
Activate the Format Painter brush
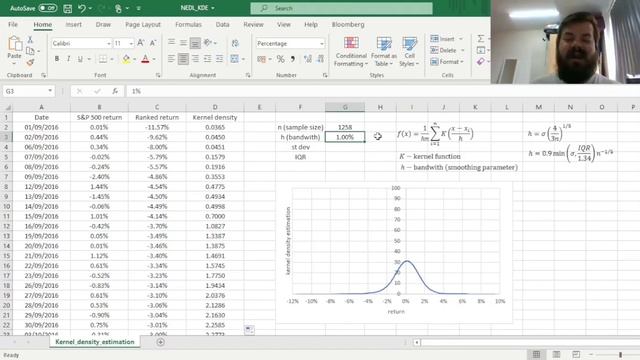[30, 62]
